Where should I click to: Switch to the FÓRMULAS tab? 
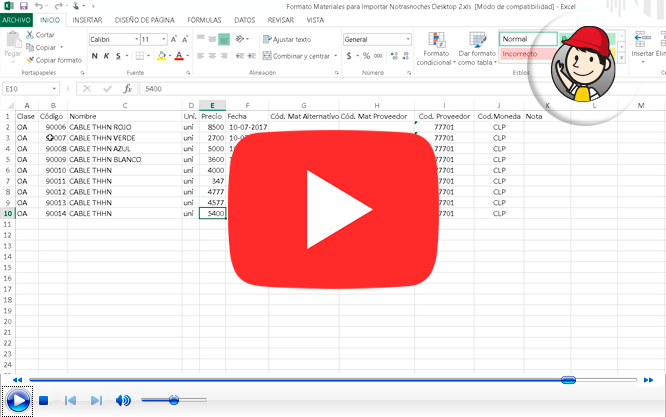coord(204,20)
